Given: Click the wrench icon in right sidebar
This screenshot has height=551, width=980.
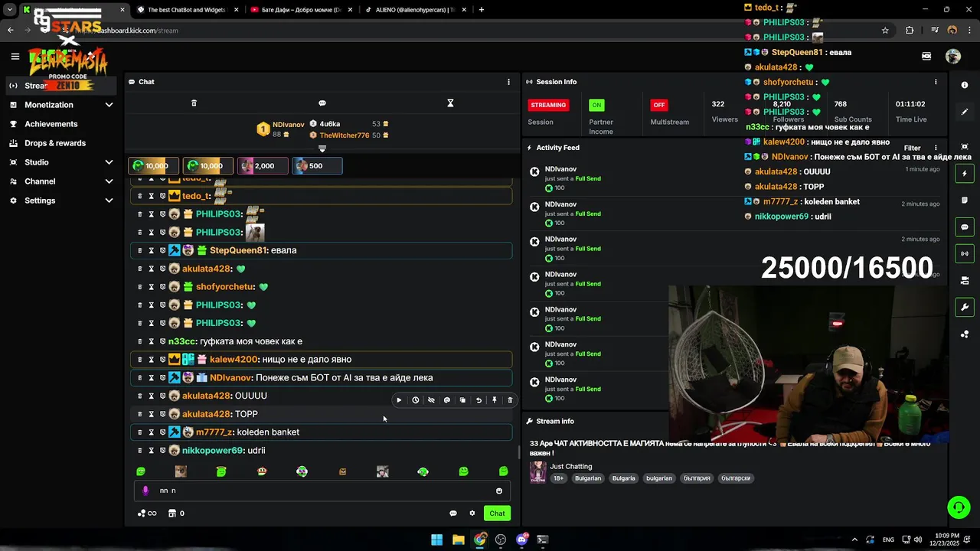Looking at the screenshot, I should (x=965, y=308).
